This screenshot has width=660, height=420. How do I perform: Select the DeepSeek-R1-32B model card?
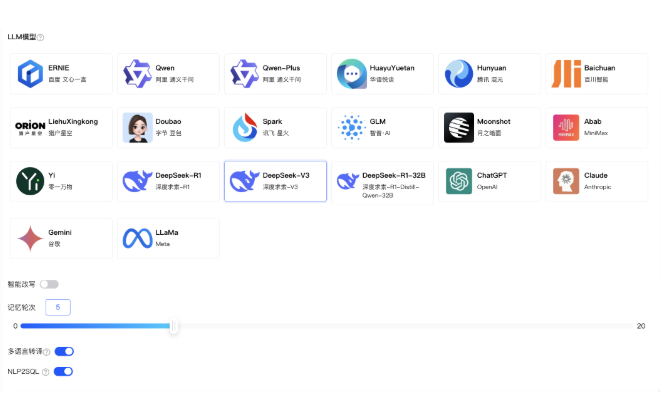point(384,181)
